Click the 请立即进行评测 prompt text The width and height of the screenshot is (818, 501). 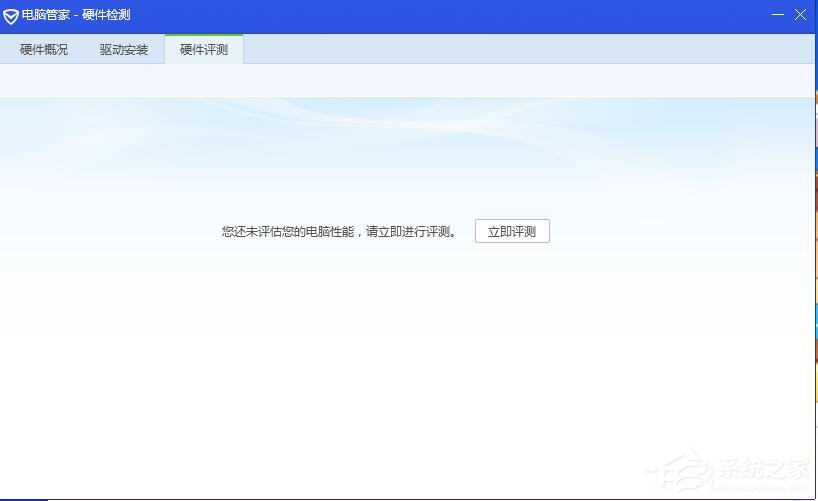pos(411,232)
